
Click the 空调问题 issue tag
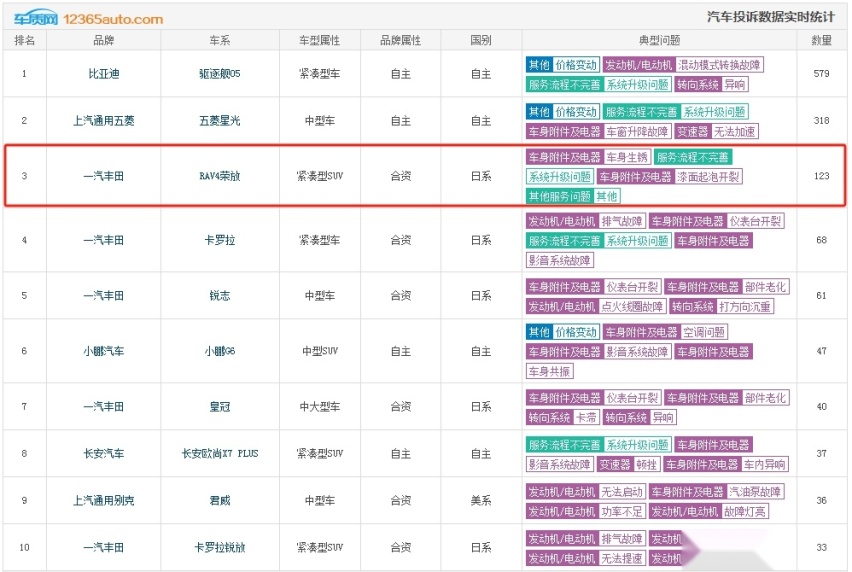coord(704,332)
